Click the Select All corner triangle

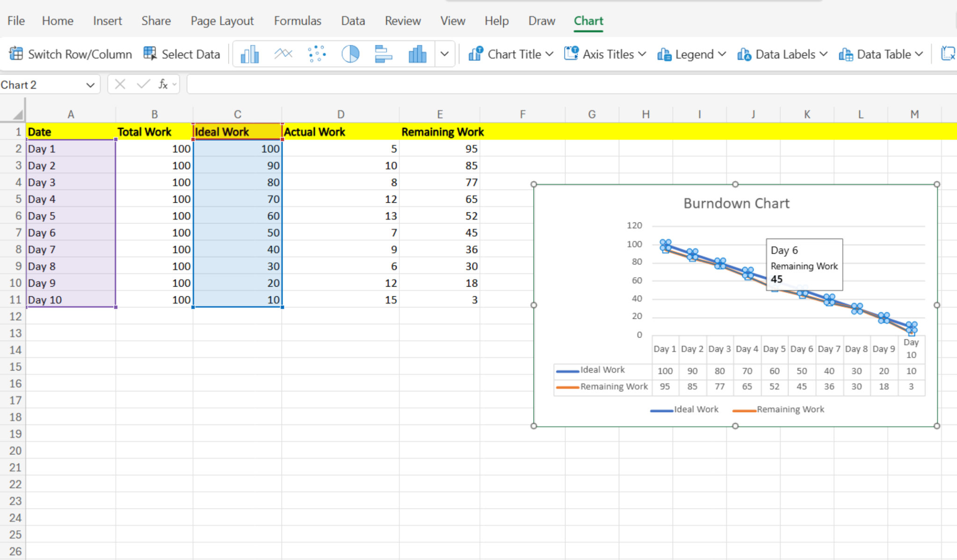(17, 115)
